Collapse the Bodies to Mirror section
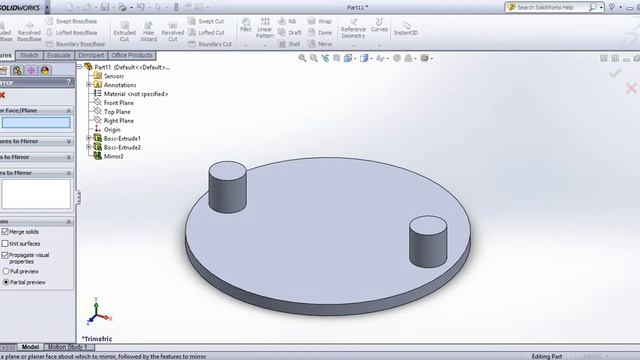This screenshot has height=360, width=640. [x=69, y=173]
